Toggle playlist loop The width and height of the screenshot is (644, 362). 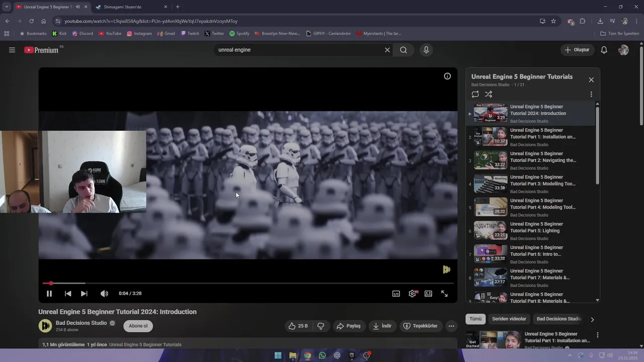475,94
